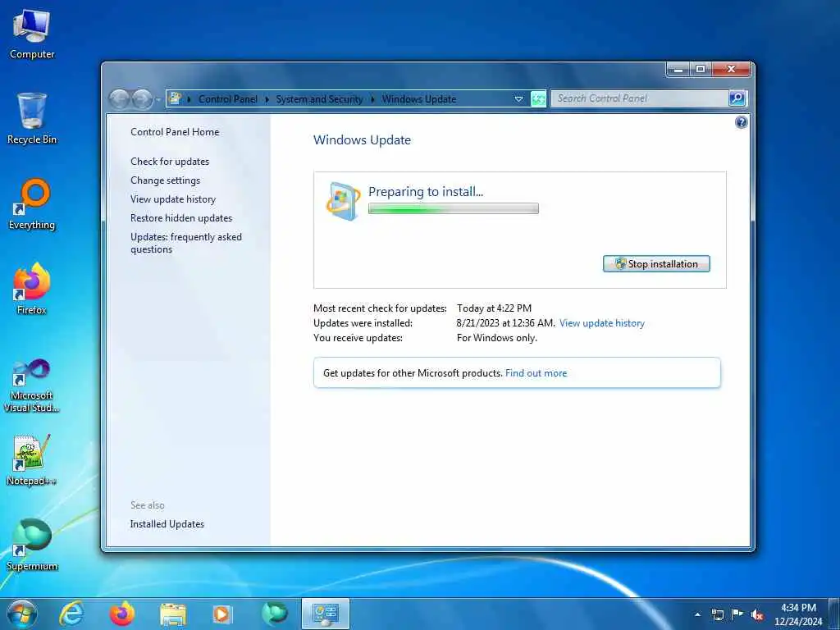Expand the arrow after System and Security breadcrumb
The height and width of the screenshot is (630, 840).
point(372,99)
